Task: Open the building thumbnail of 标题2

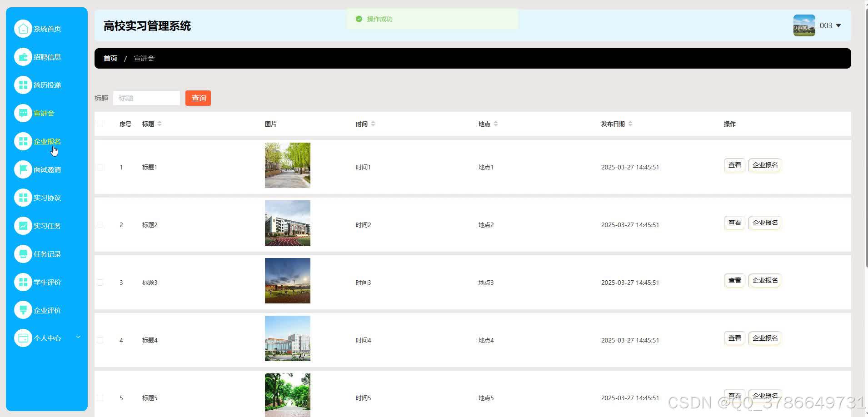Action: click(x=288, y=223)
